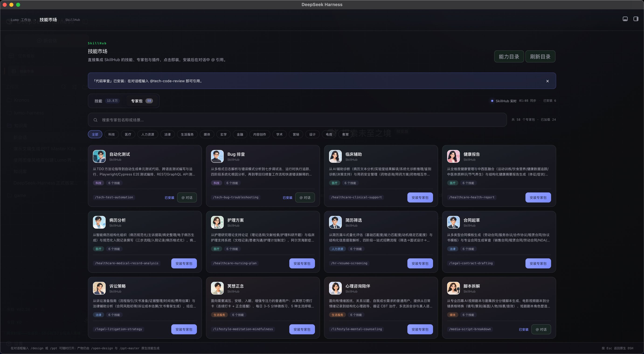Filter expert packs by 科技 chip
The image size is (644, 354).
click(111, 135)
